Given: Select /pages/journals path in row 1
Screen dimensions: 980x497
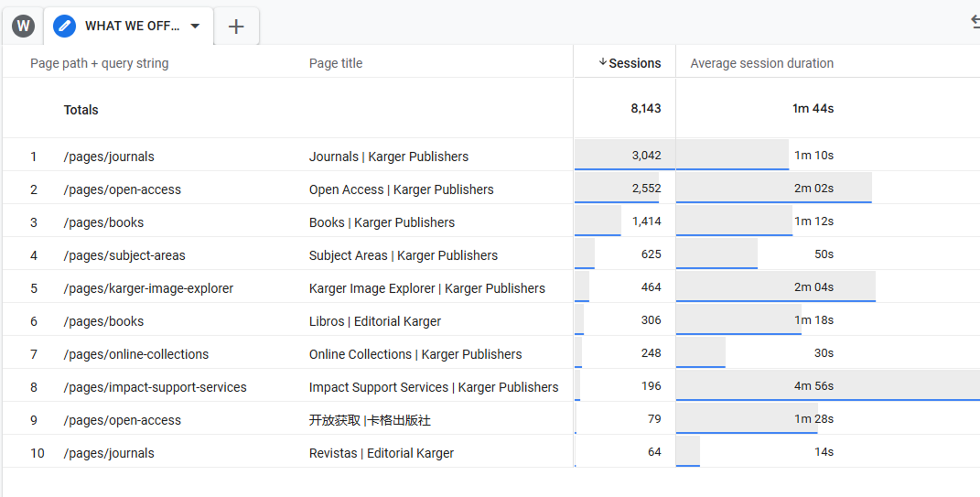Looking at the screenshot, I should coord(109,157).
